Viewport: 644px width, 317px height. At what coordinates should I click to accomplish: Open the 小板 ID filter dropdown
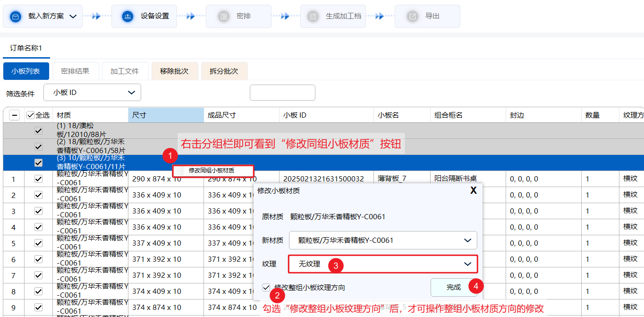[x=92, y=93]
